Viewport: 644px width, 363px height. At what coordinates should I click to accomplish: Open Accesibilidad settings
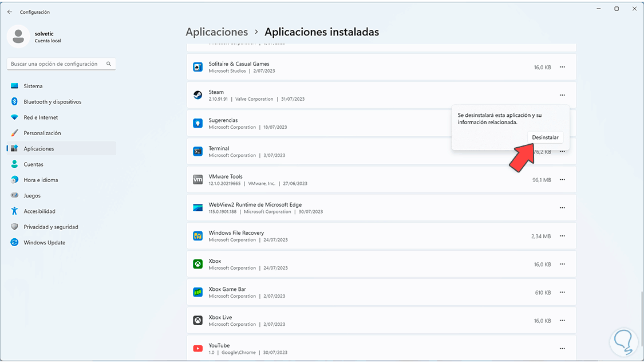pyautogui.click(x=61, y=211)
